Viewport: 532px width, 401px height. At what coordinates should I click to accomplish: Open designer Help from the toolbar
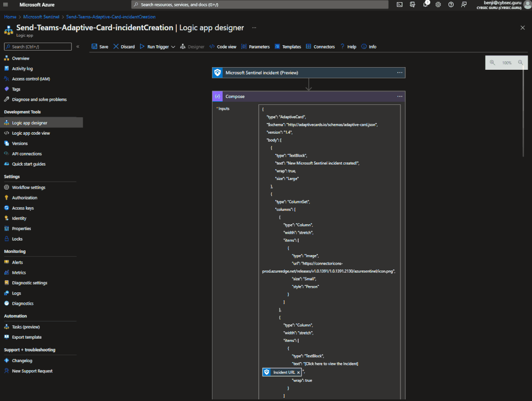click(x=348, y=47)
